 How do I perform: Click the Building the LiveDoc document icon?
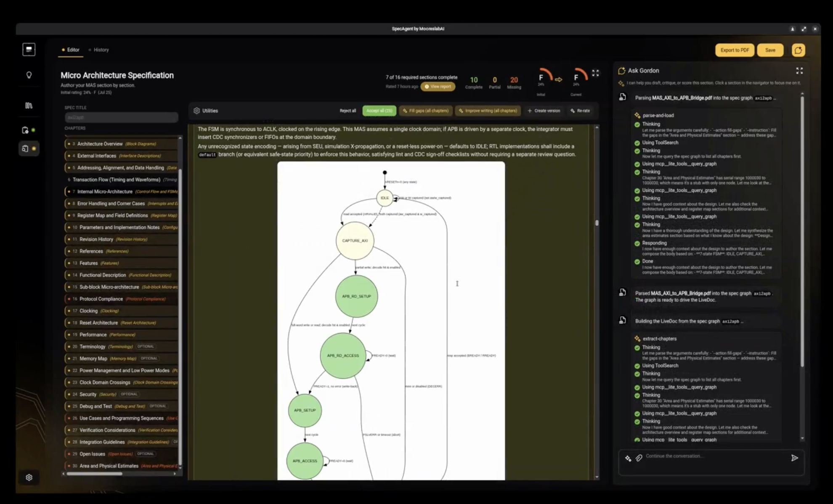(x=623, y=321)
